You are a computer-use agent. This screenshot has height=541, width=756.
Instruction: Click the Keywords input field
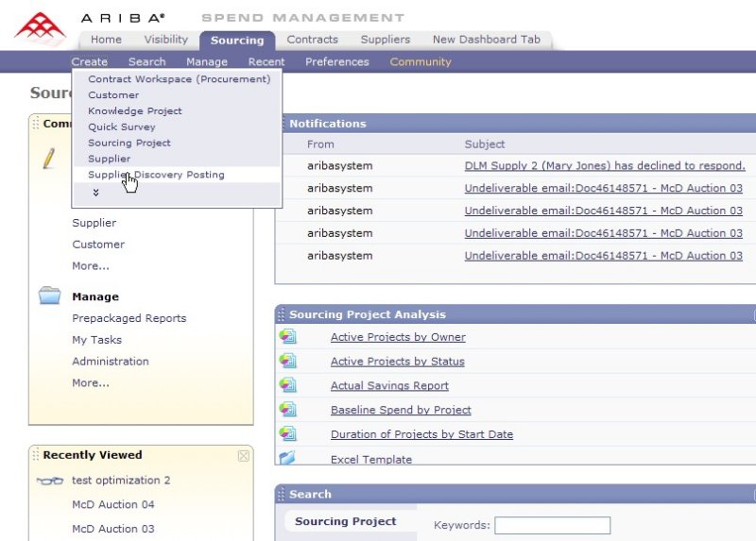point(553,525)
